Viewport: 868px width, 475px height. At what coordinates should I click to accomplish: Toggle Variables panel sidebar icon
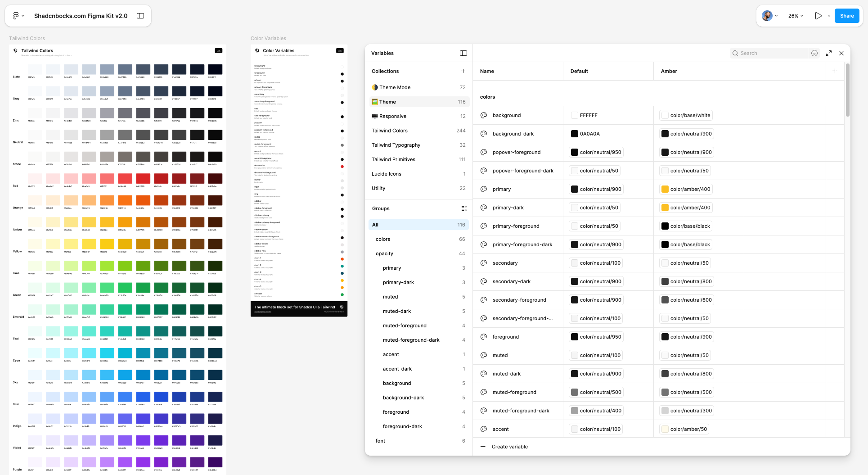[463, 53]
